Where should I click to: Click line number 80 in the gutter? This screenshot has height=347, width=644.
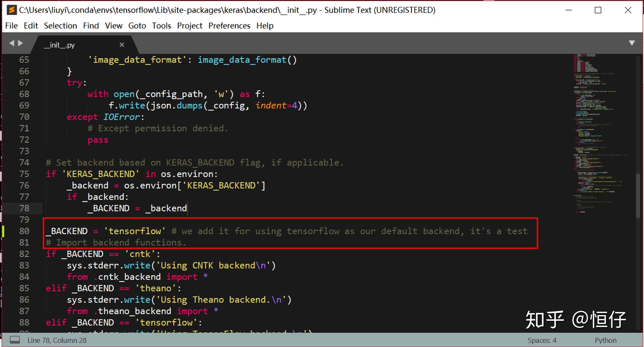click(24, 231)
